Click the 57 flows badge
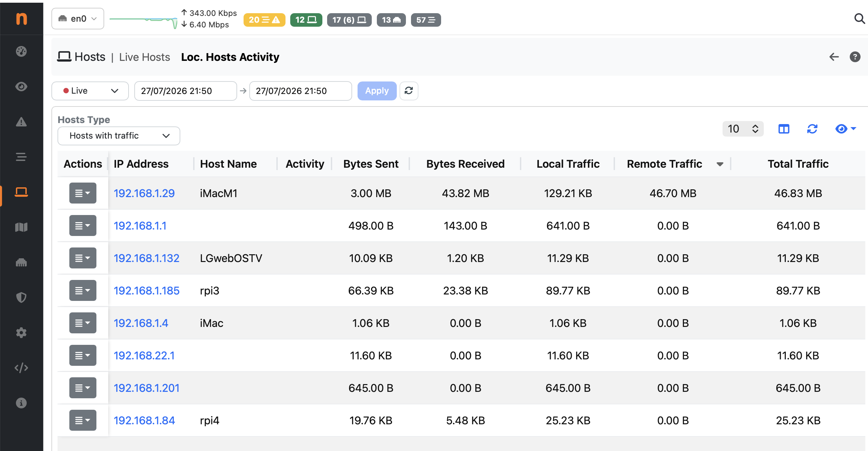The height and width of the screenshot is (451, 868). click(x=426, y=20)
